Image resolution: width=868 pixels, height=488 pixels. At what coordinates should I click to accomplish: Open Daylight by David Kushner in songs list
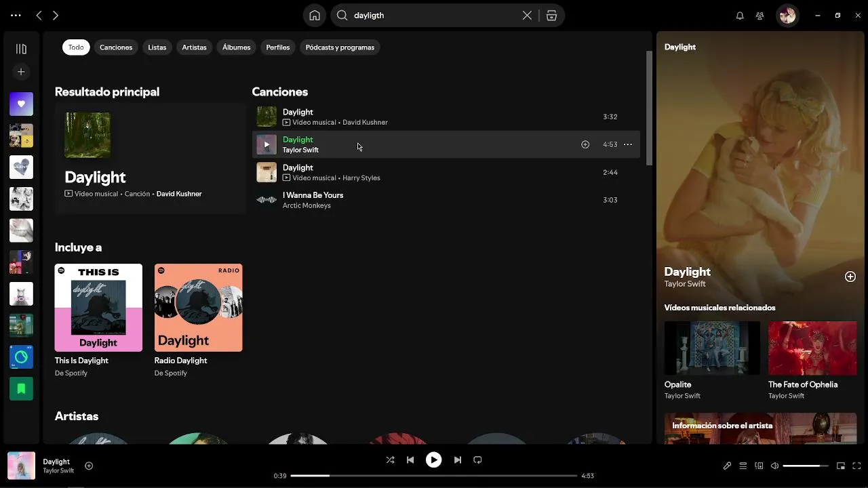[x=446, y=117]
